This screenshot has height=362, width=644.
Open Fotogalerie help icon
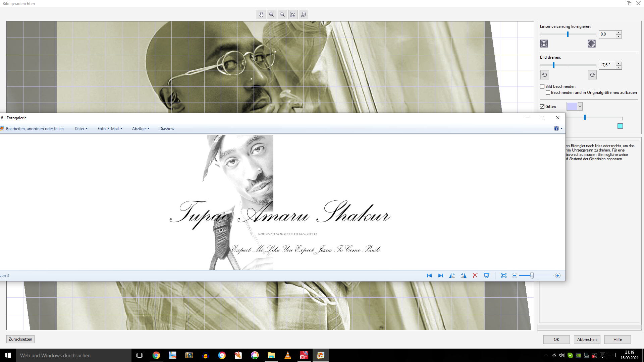click(556, 128)
